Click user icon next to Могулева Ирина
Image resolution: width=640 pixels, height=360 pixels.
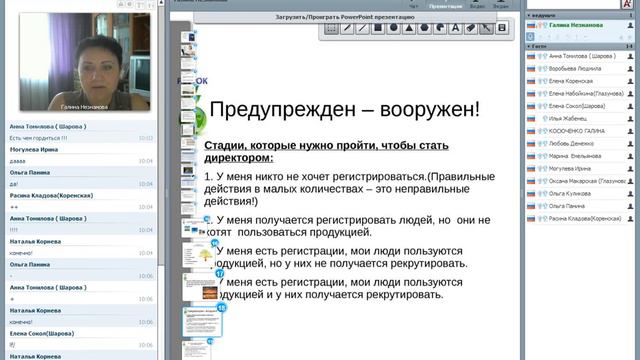pyautogui.click(x=630, y=169)
